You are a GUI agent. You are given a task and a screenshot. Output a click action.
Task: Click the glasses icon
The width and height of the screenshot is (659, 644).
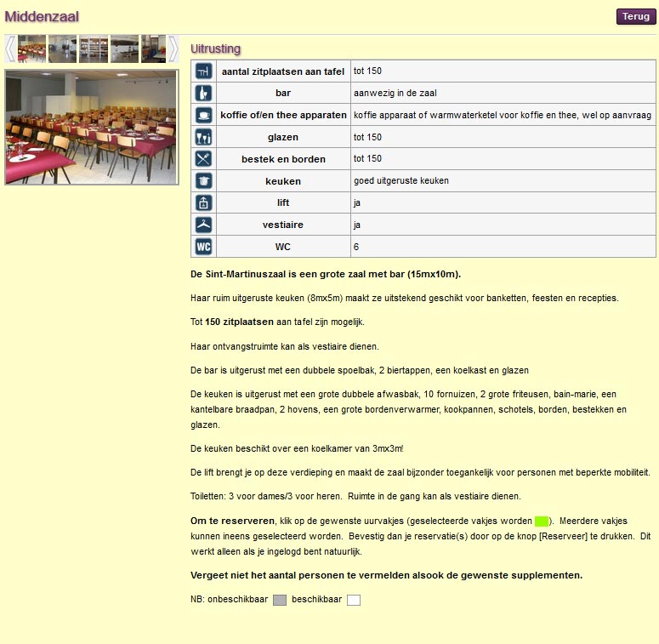(x=203, y=137)
